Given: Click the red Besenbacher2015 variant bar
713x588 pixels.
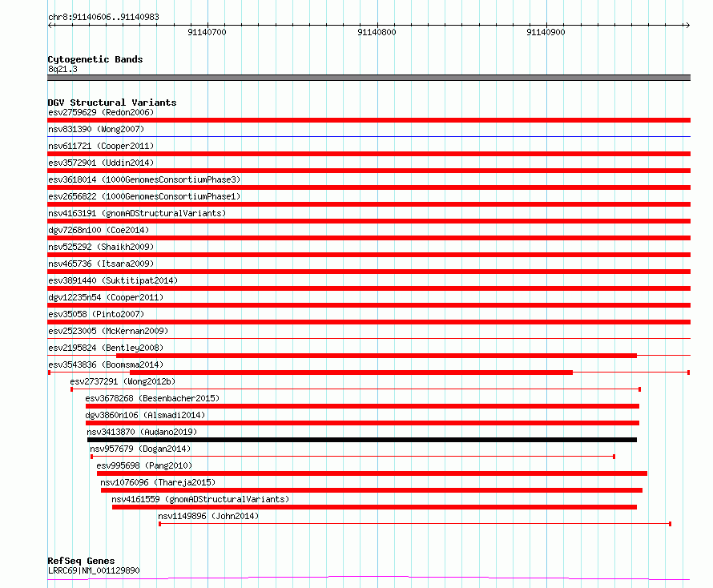Looking at the screenshot, I should (x=362, y=406).
